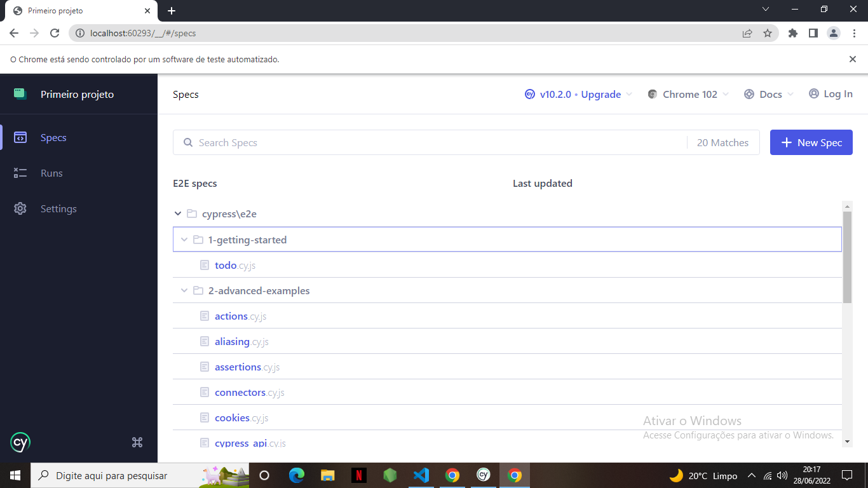Image resolution: width=868 pixels, height=488 pixels.
Task: Click the Settings gear icon in sidebar
Action: 20,208
